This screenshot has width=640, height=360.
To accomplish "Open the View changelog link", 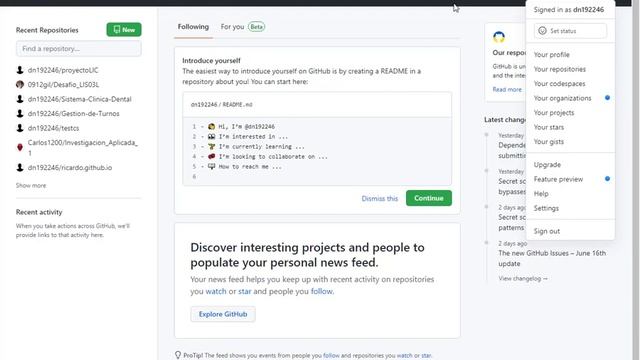I will (523, 278).
